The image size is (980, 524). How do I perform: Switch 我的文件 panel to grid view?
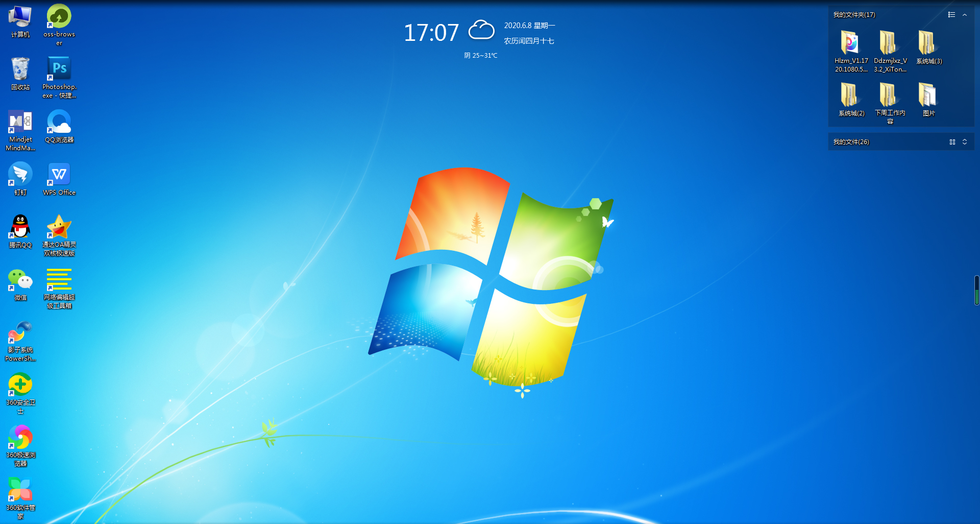pos(952,142)
